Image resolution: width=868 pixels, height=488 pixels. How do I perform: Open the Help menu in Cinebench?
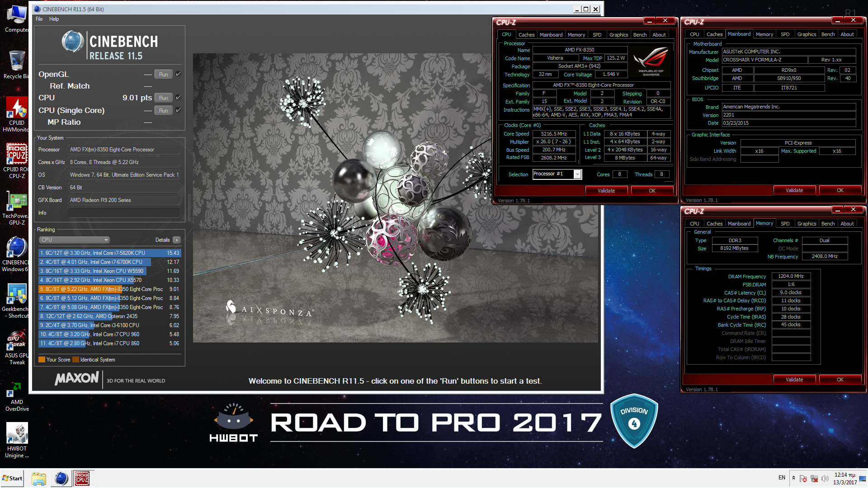[x=54, y=19]
